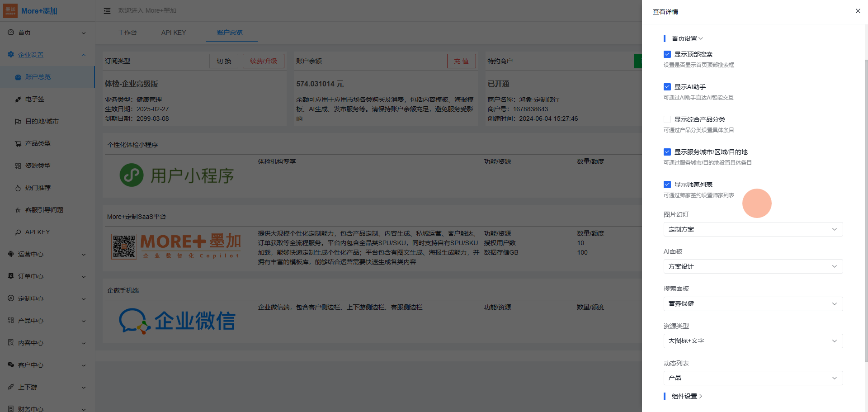This screenshot has width=868, height=412.
Task: Enable 显示综合产品分类 checkbox
Action: (667, 119)
